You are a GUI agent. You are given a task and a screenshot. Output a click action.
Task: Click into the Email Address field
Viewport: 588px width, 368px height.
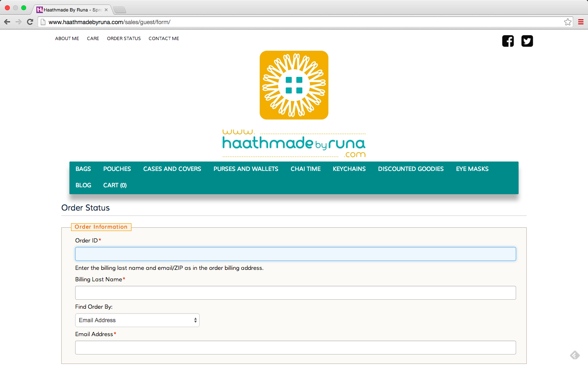point(296,348)
